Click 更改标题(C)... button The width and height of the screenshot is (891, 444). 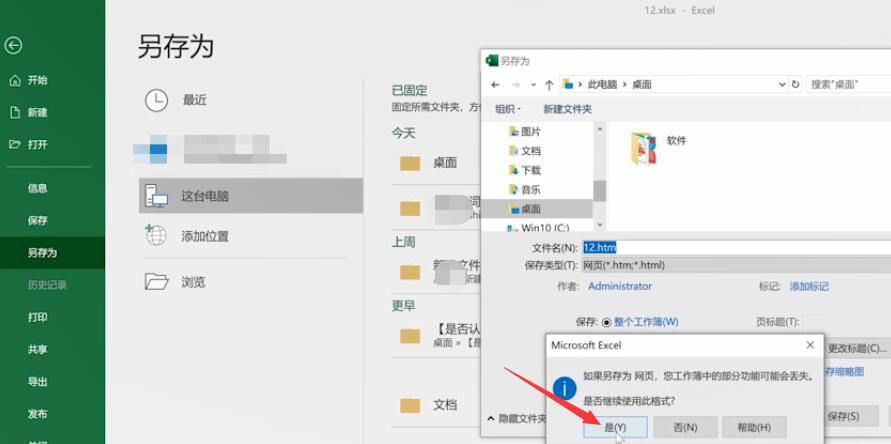[x=857, y=348]
